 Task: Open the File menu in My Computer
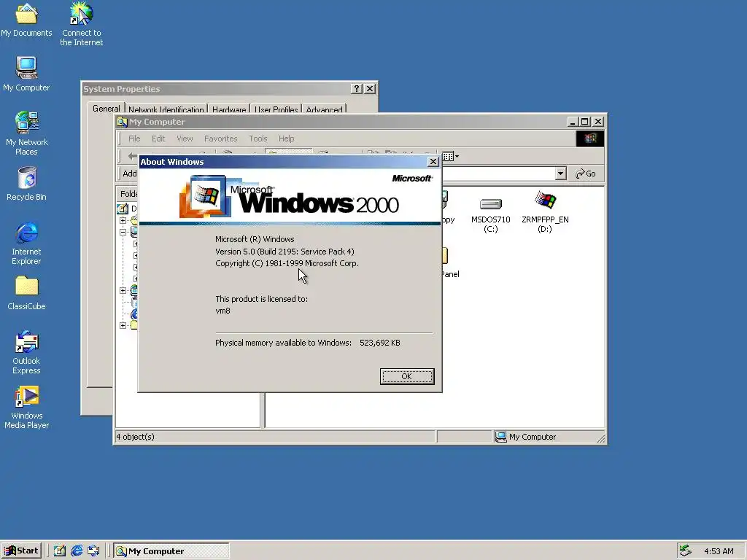pyautogui.click(x=134, y=139)
